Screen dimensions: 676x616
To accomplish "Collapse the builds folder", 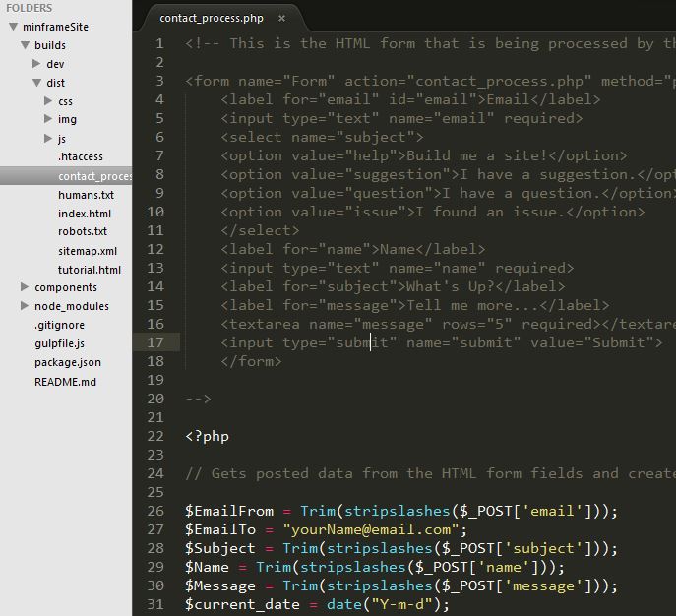I will (x=26, y=45).
